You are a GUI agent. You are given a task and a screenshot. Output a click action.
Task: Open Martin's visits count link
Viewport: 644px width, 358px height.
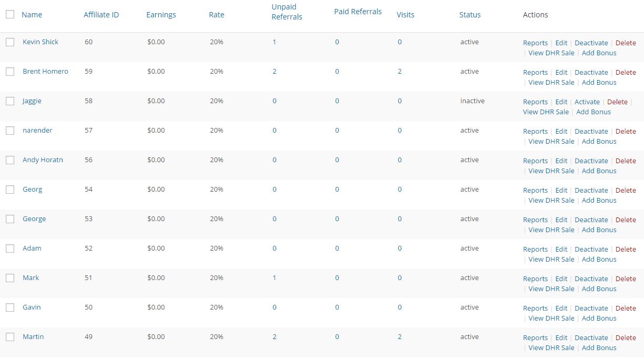tap(400, 337)
